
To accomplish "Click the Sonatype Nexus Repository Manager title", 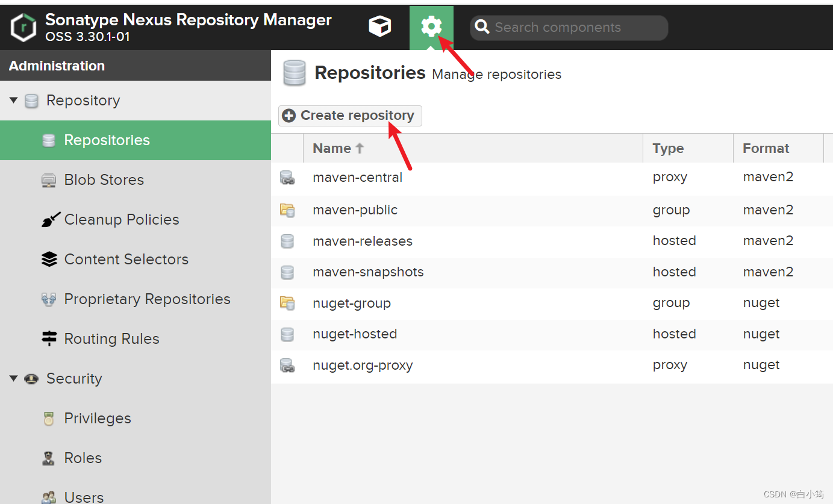I will pos(189,20).
